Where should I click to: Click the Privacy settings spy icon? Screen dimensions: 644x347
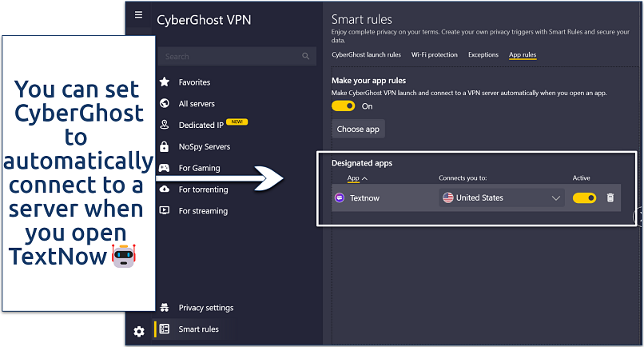tap(165, 308)
